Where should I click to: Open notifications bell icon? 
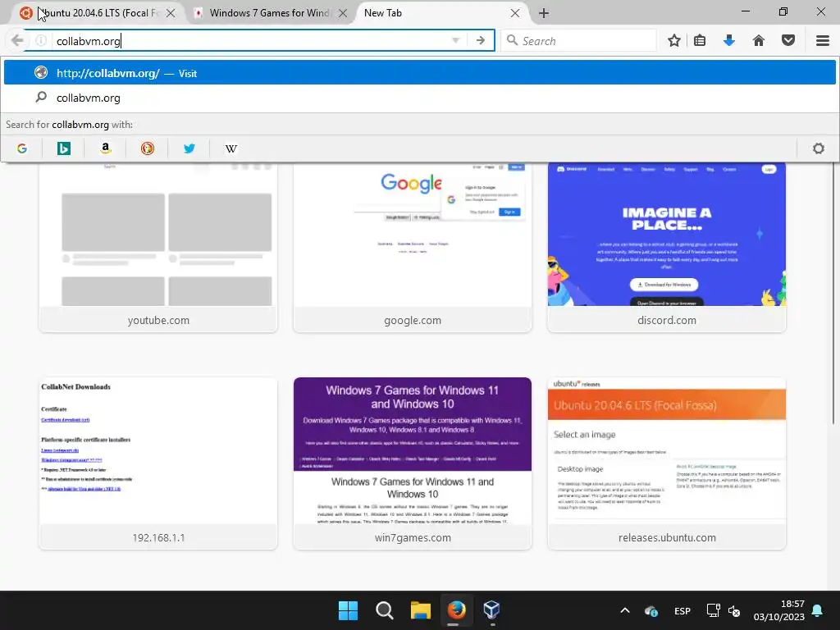(x=818, y=610)
